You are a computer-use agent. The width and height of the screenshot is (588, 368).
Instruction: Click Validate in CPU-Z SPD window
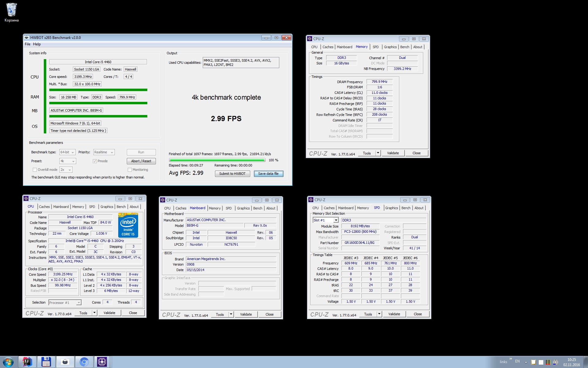[394, 314]
